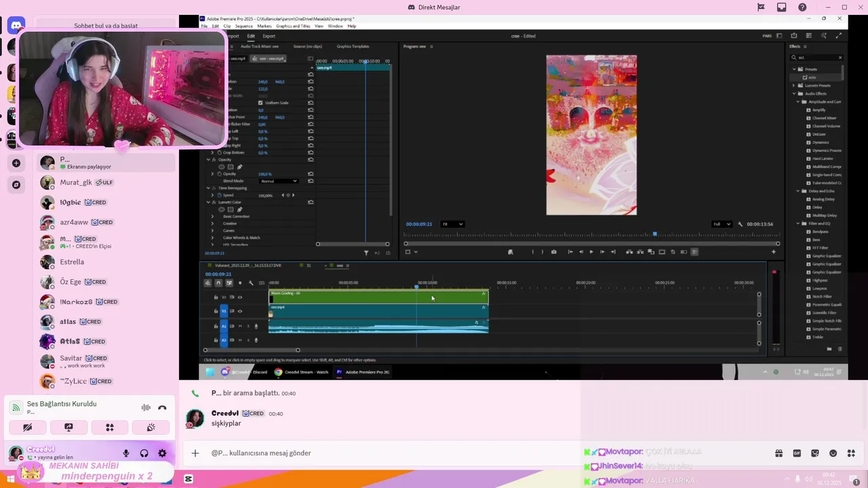Open Estrella direct message
Image resolution: width=868 pixels, height=488 pixels.
pyautogui.click(x=106, y=262)
